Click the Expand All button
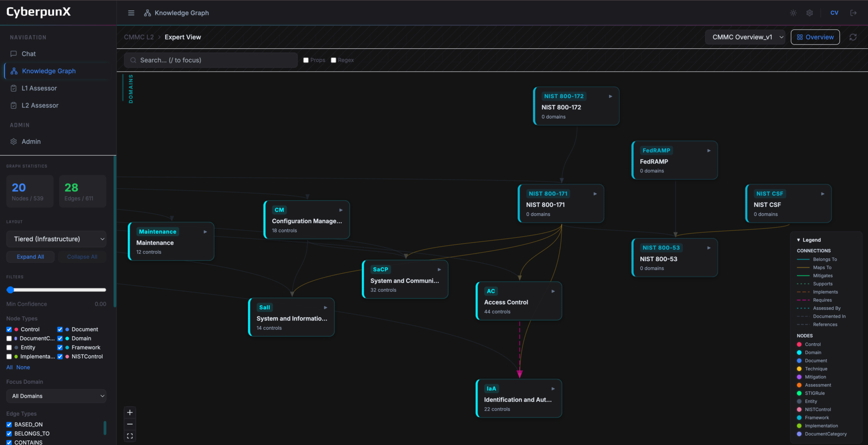Viewport: 868px width, 445px height. (x=30, y=257)
